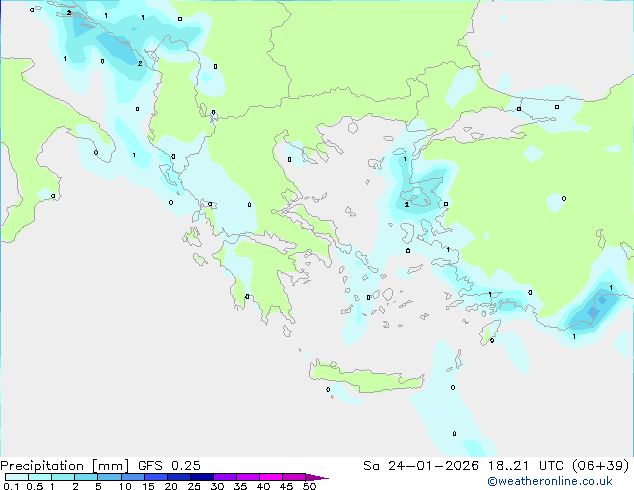Click the weatheronline.co.uk link
This screenshot has height=490, width=634.
click(550, 481)
